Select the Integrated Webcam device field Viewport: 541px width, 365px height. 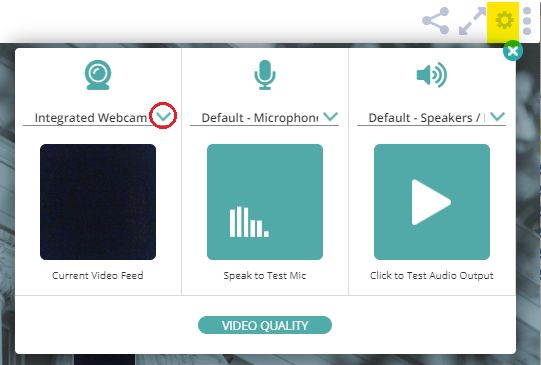(x=97, y=118)
